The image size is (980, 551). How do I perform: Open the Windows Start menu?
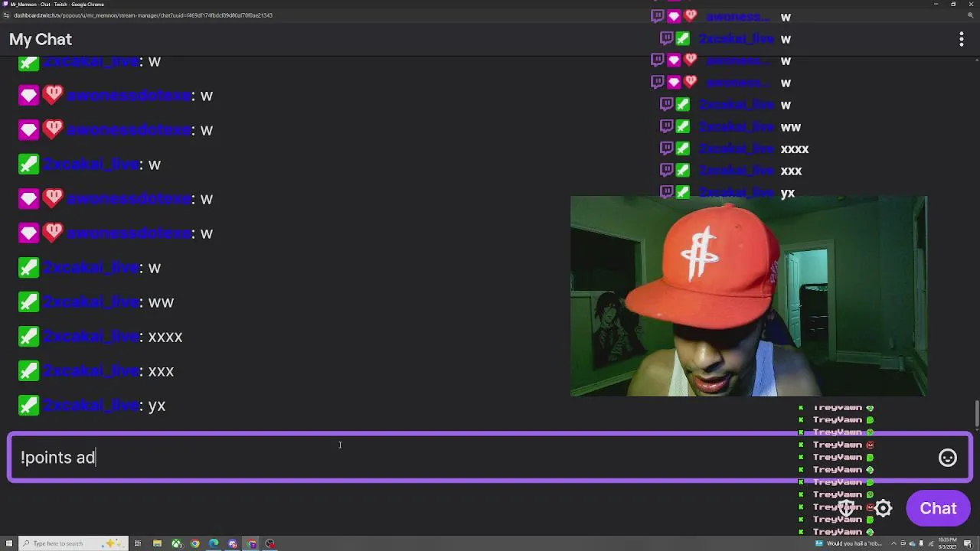coord(8,543)
